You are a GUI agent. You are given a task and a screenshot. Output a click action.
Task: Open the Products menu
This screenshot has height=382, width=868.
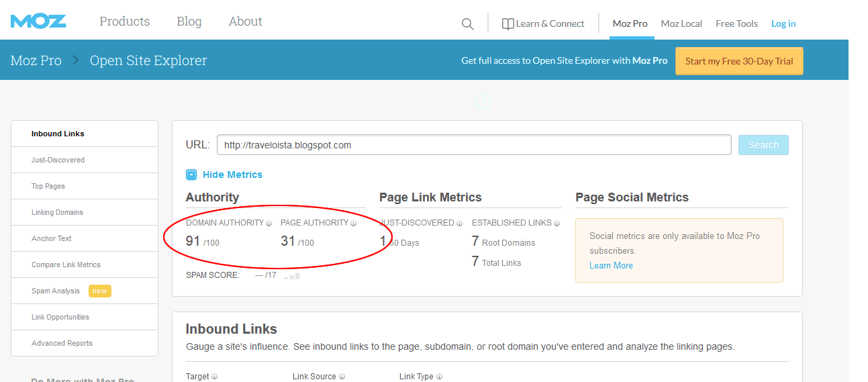click(x=125, y=21)
